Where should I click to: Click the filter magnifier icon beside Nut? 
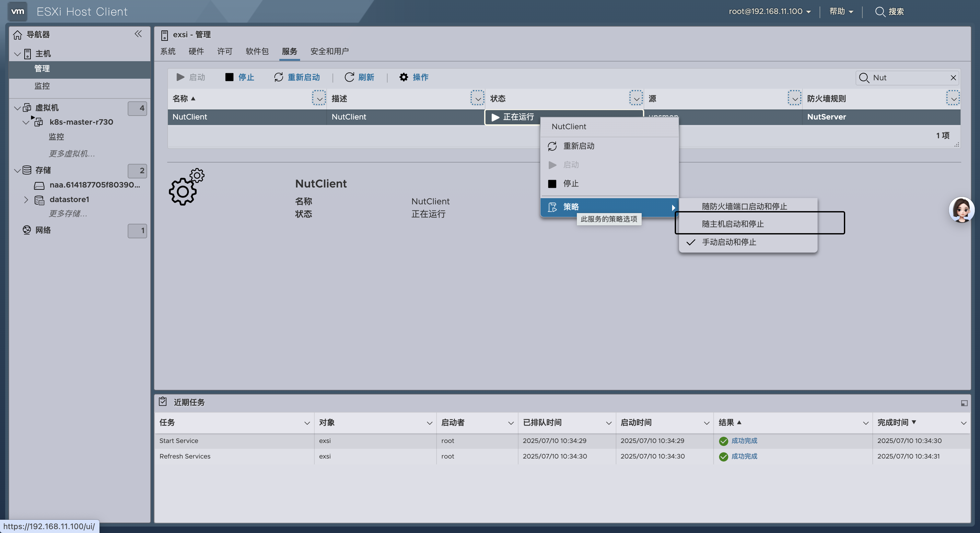coord(864,78)
